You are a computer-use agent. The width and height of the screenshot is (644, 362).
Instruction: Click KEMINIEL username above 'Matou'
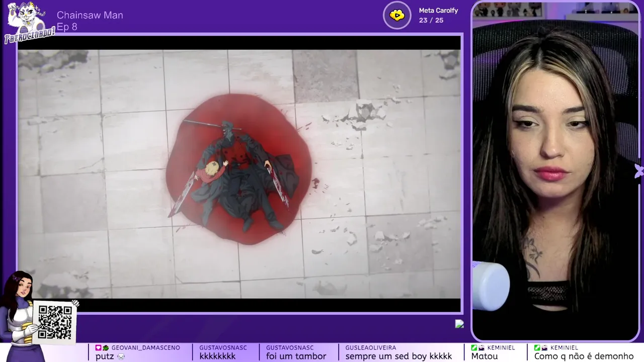[501, 348]
